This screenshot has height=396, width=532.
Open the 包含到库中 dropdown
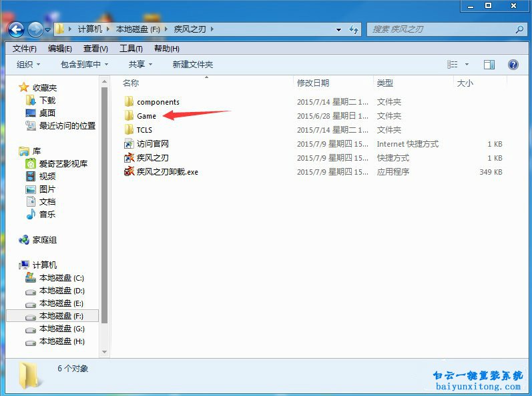tap(85, 65)
